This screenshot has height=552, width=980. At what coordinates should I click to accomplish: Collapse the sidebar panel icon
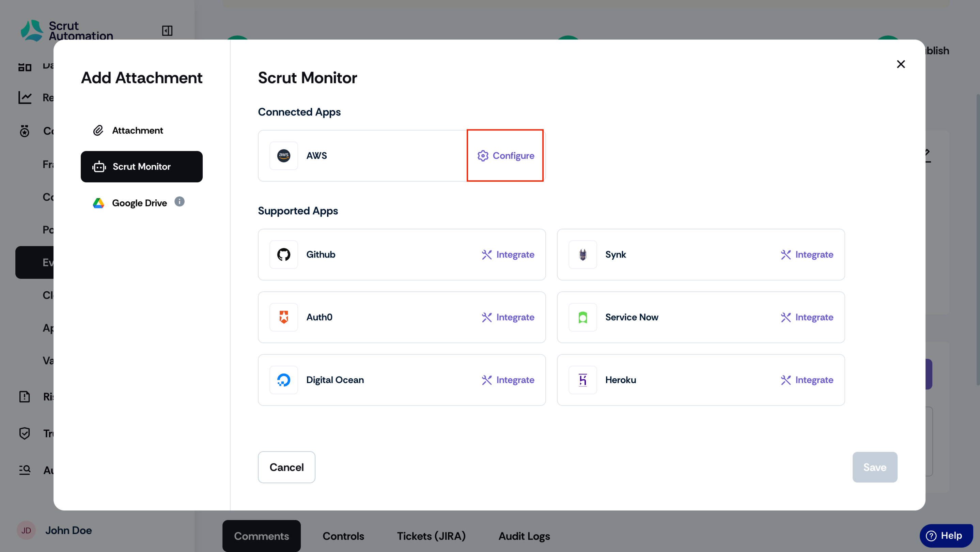(x=167, y=30)
